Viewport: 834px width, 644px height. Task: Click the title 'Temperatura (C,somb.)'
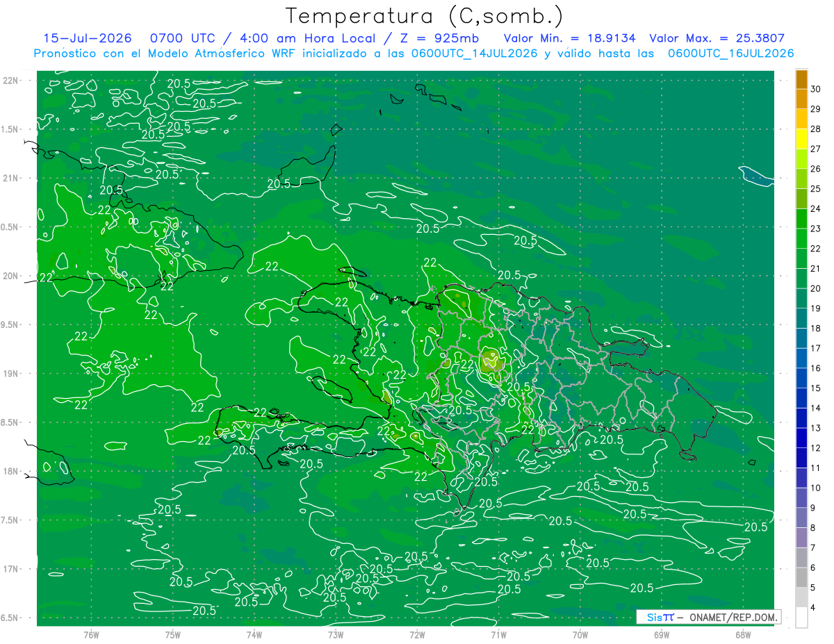424,16
